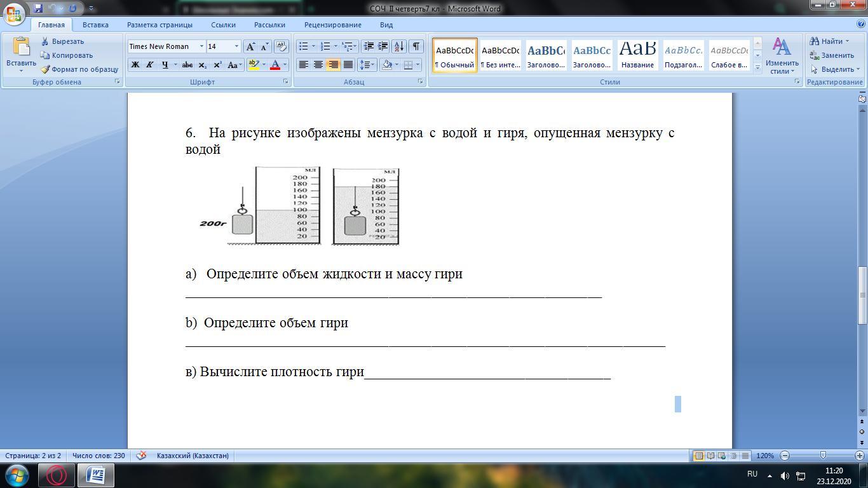Image resolution: width=868 pixels, height=488 pixels.
Task: Click the Grow Font icon
Action: point(251,46)
